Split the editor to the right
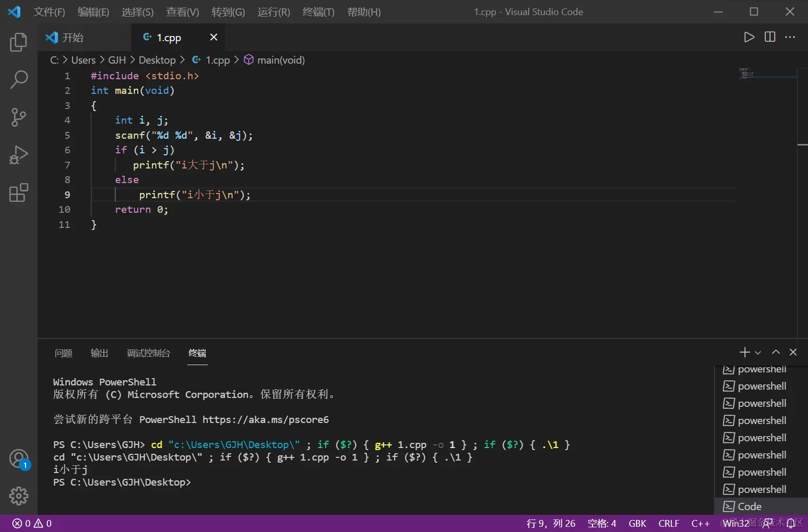 coord(770,37)
